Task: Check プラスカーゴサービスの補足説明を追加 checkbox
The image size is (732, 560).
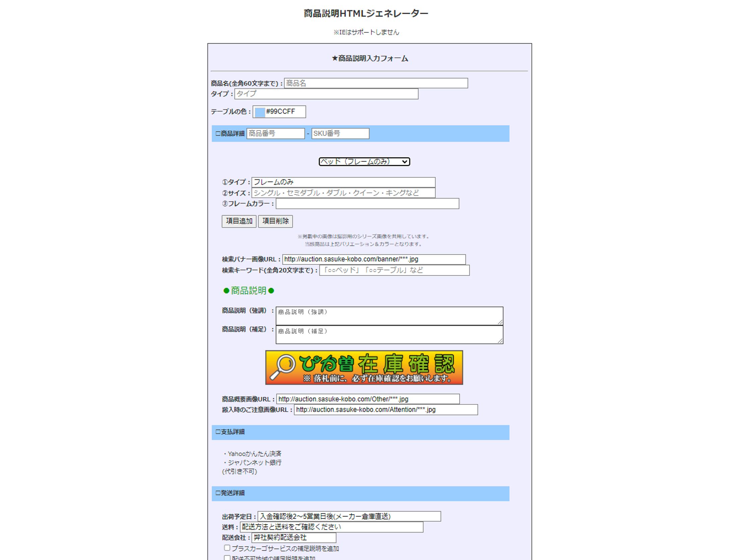Action: pos(227,548)
